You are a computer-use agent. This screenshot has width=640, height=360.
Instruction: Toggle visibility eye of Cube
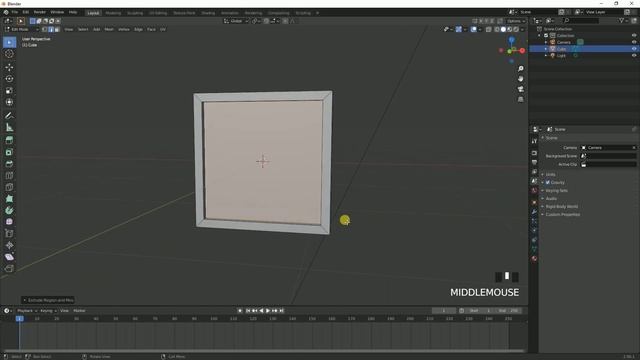point(634,49)
